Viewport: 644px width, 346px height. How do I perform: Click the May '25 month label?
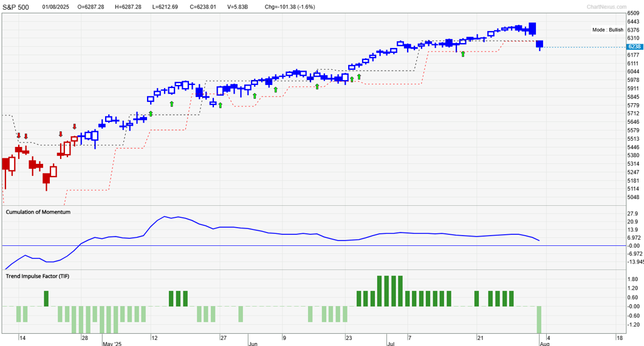coord(112,344)
